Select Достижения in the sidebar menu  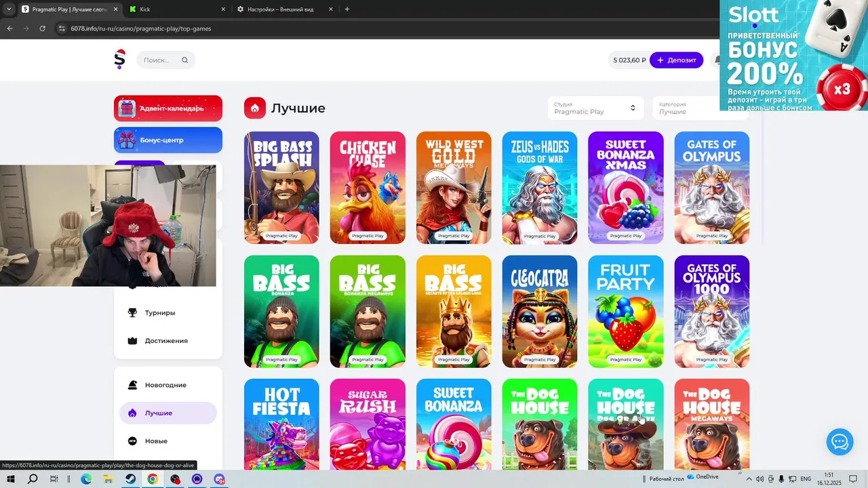coord(167,341)
